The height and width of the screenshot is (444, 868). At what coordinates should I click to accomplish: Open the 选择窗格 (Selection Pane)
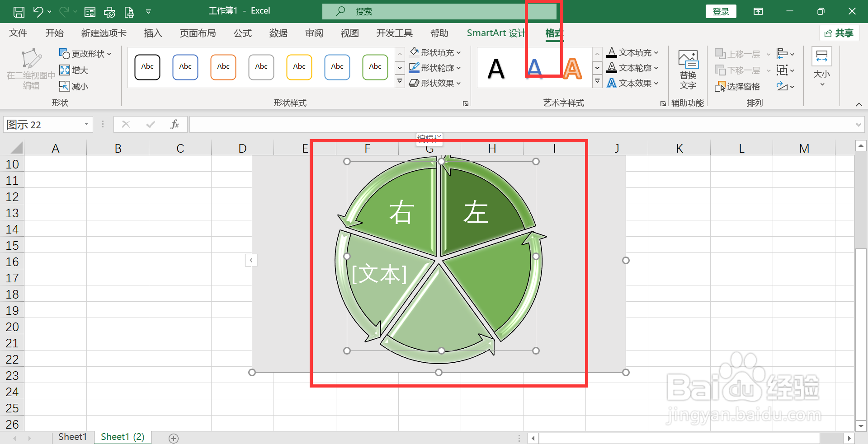pos(737,86)
